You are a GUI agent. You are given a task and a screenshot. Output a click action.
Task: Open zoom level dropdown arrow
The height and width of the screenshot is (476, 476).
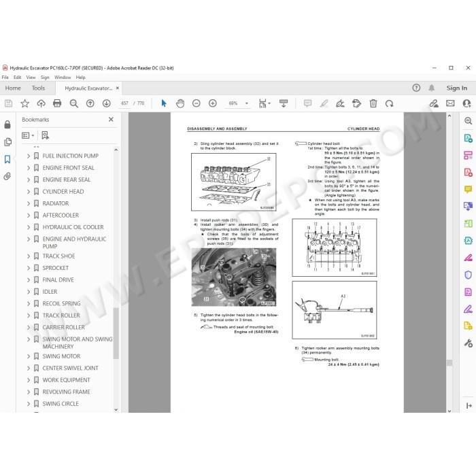click(x=246, y=103)
